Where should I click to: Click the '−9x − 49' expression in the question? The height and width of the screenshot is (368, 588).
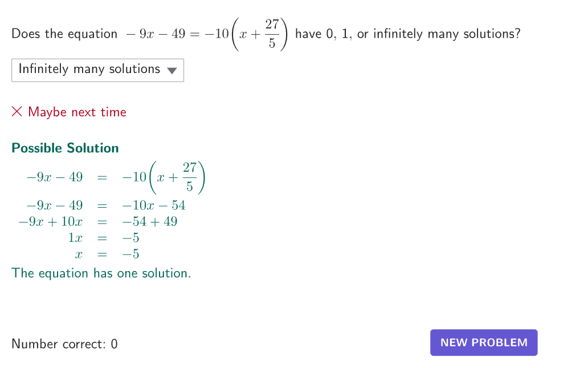tap(156, 34)
